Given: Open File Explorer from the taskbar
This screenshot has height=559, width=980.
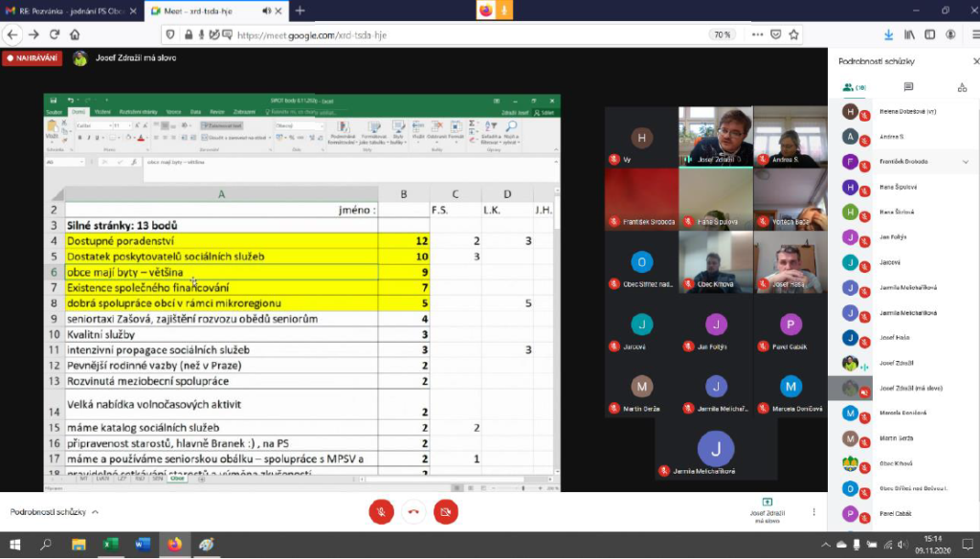Looking at the screenshot, I should (78, 545).
